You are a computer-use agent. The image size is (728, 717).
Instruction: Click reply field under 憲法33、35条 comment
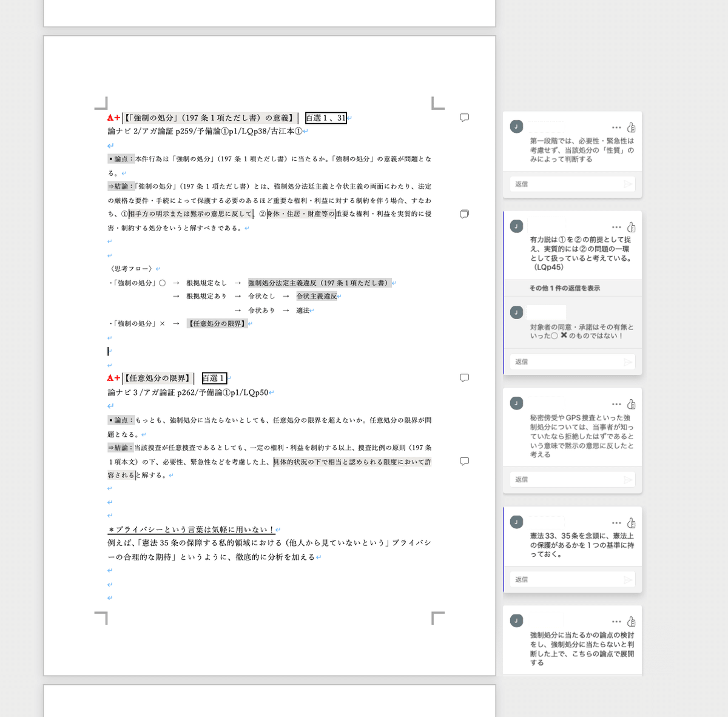click(x=572, y=580)
